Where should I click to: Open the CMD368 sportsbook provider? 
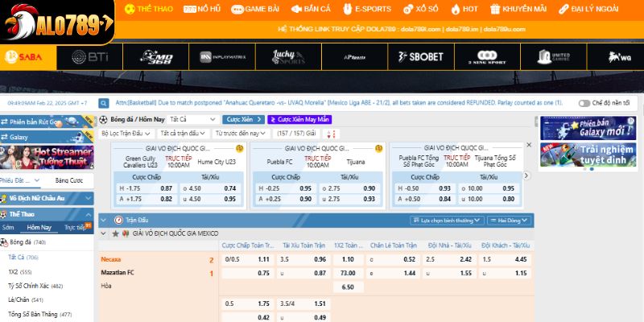pos(156,57)
